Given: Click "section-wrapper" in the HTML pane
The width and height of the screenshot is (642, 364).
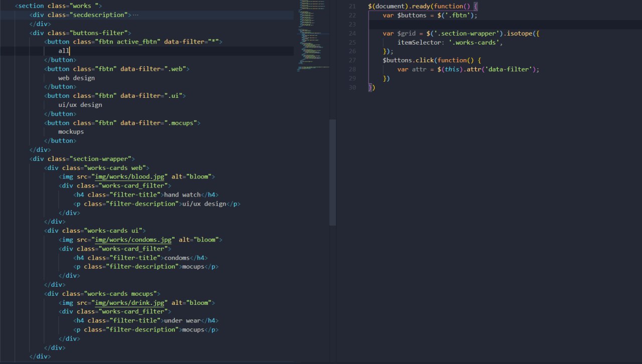Looking at the screenshot, I should 102,159.
